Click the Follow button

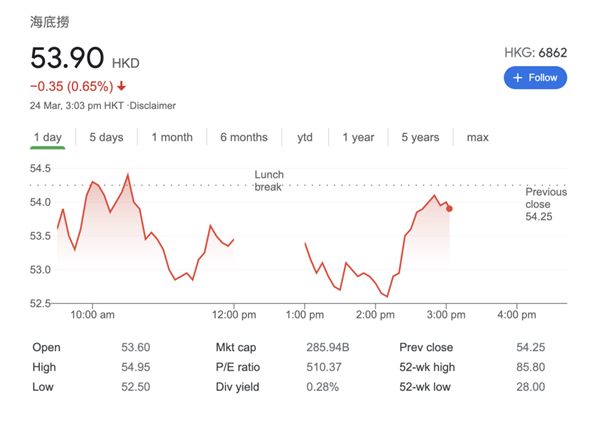coord(535,78)
